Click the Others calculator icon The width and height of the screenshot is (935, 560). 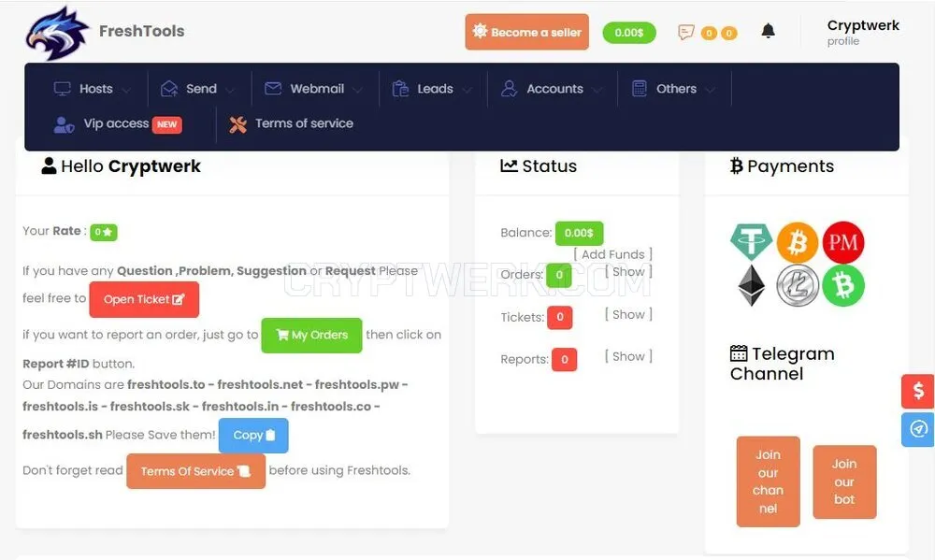point(640,88)
